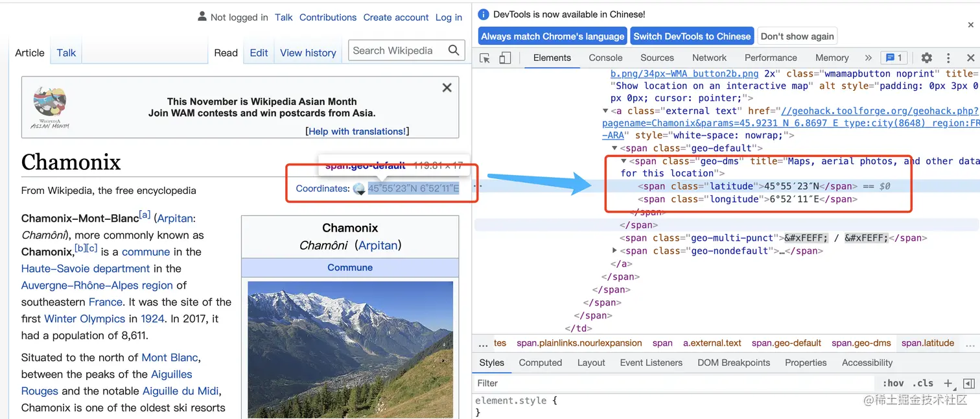
Task: Collapse the external text anchor node
Action: click(x=605, y=111)
